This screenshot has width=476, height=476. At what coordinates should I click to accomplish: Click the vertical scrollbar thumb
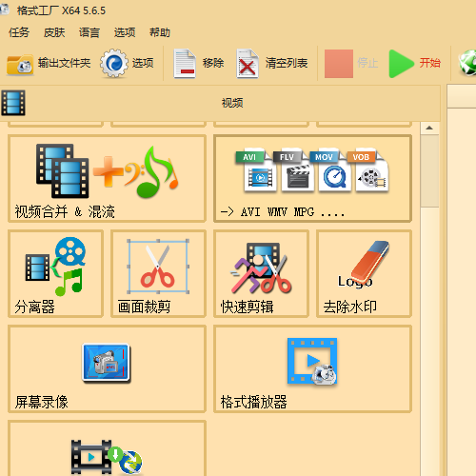point(429,170)
